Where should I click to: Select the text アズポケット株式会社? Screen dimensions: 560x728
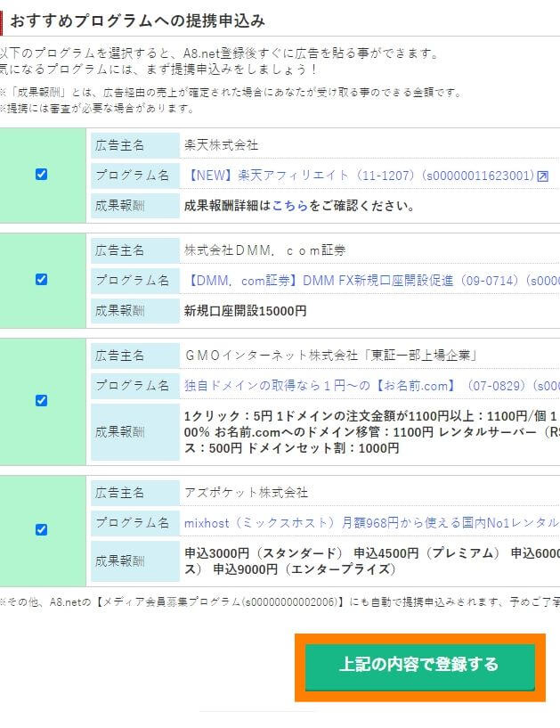[246, 492]
